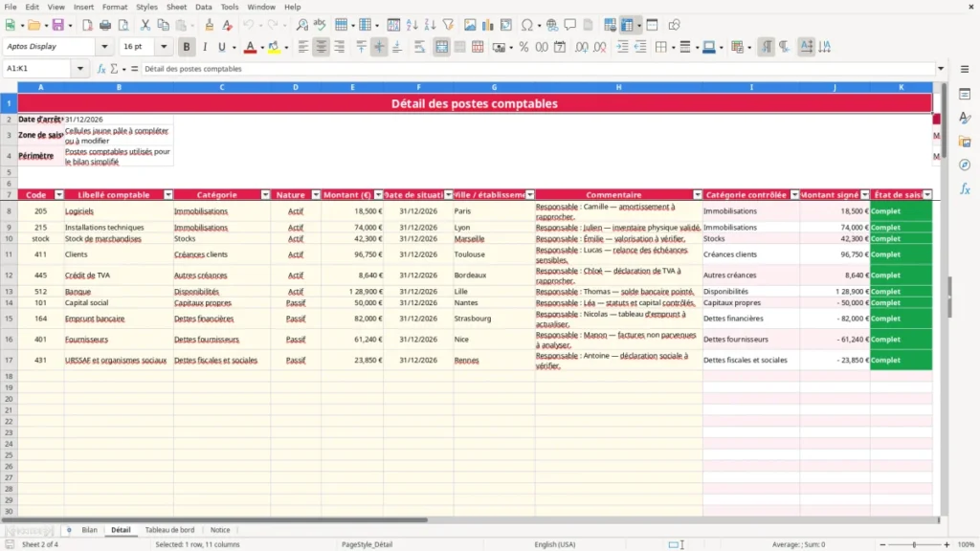Open filter dropdown for Nature column

click(x=316, y=195)
